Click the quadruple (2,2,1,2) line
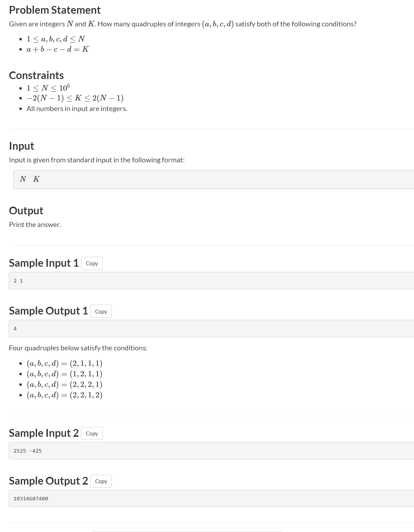This screenshot has width=414, height=532. click(x=65, y=395)
